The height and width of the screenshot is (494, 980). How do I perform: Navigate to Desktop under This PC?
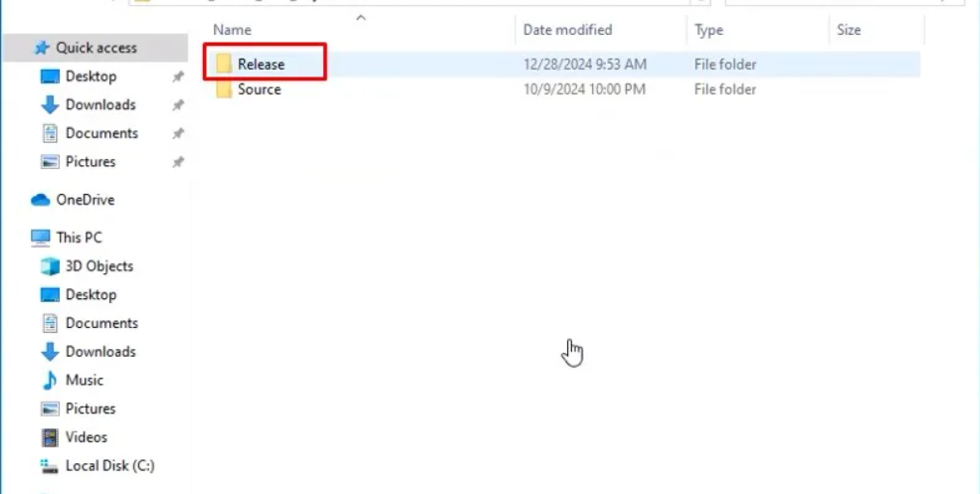pos(91,295)
